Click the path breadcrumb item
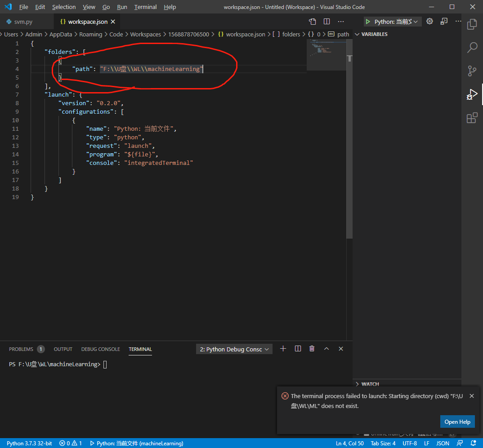The height and width of the screenshot is (448, 483). (343, 34)
